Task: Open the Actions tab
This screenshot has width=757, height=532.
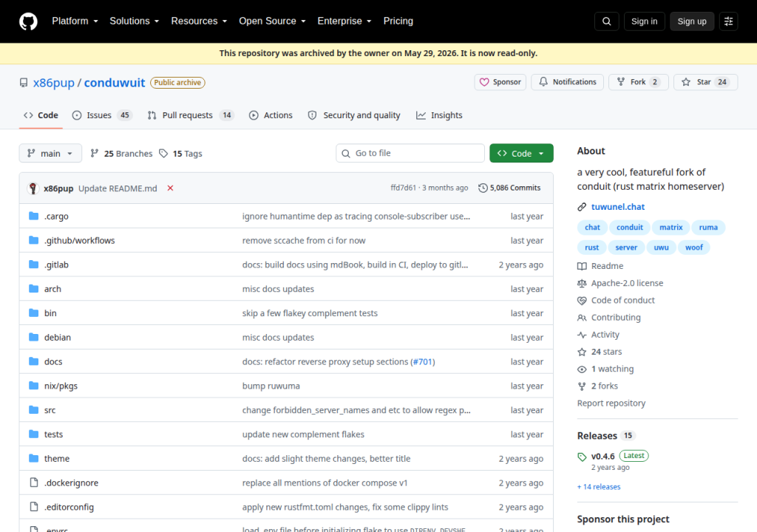Action: (271, 115)
